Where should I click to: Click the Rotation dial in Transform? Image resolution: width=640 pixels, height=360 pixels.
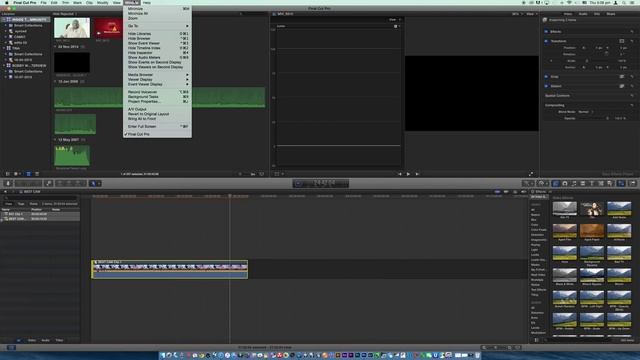(606, 54)
